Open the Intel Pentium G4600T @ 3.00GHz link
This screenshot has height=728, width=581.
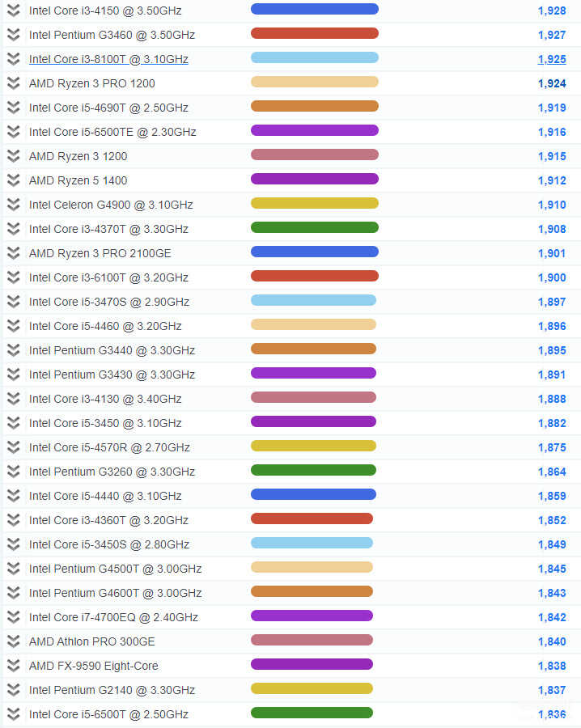115,593
